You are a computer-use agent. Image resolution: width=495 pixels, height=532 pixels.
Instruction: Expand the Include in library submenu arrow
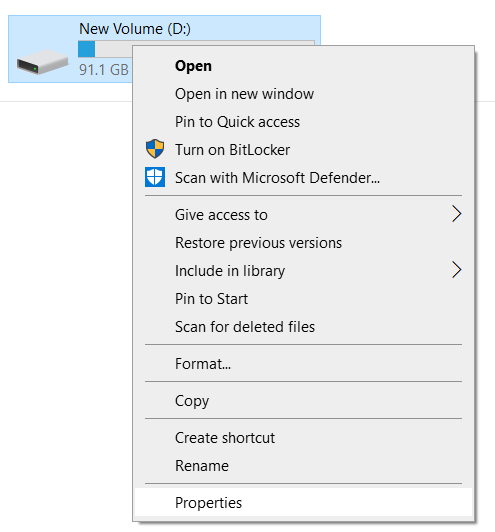point(457,270)
